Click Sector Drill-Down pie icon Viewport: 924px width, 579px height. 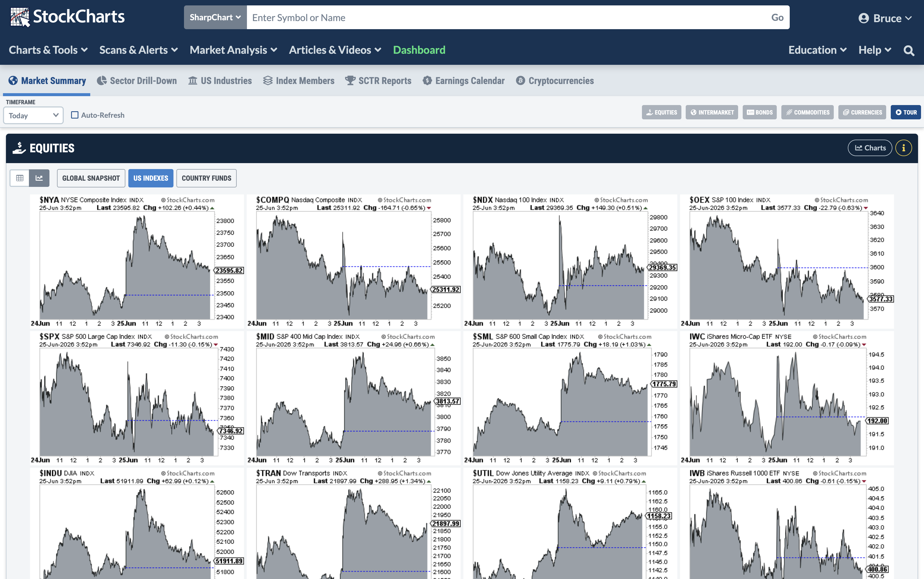(x=102, y=80)
